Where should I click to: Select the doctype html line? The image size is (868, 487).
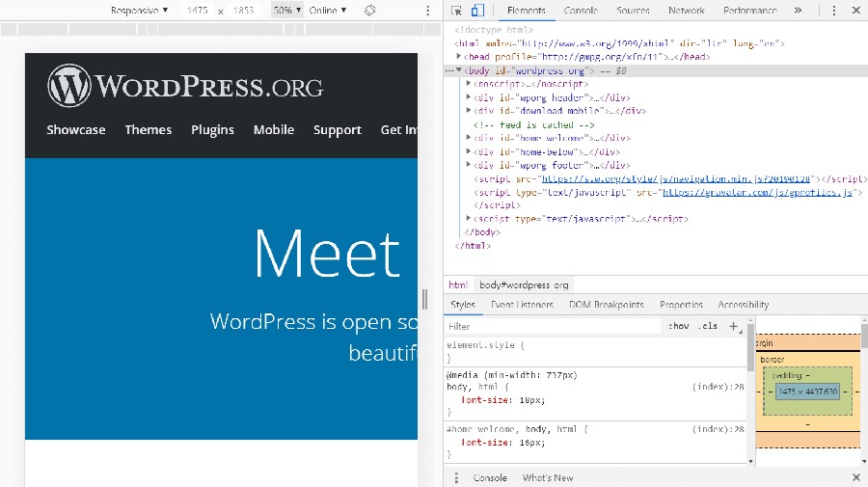click(x=494, y=30)
